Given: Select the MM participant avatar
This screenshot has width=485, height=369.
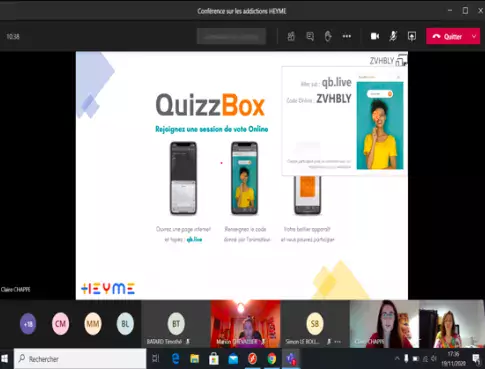Looking at the screenshot, I should (93, 323).
